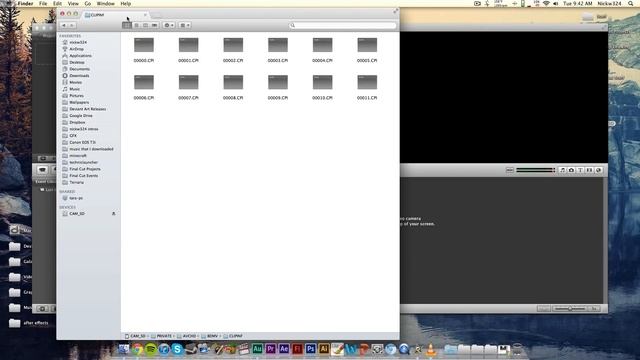Open Final Cut Events in the sidebar

click(x=83, y=176)
